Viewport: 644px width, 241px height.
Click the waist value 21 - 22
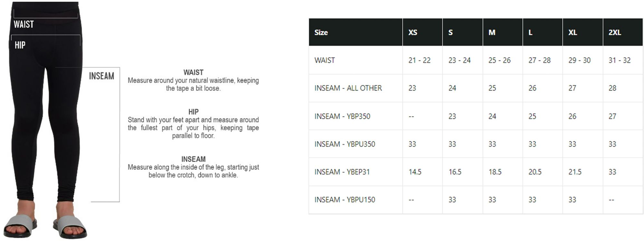pos(419,60)
